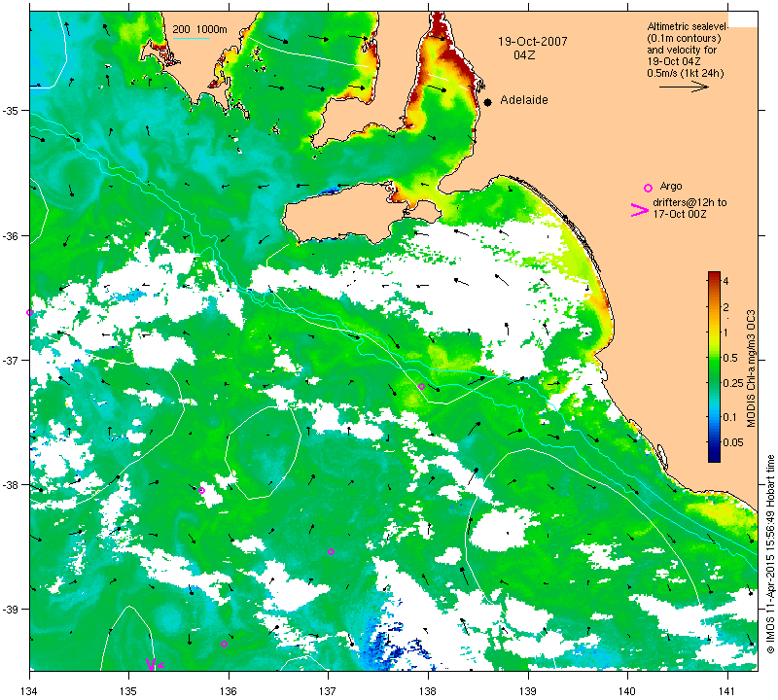Click the closed sea-level contour eddy near 136.5E 37.7S
Viewport: 778px width, 700px height.
point(263,452)
